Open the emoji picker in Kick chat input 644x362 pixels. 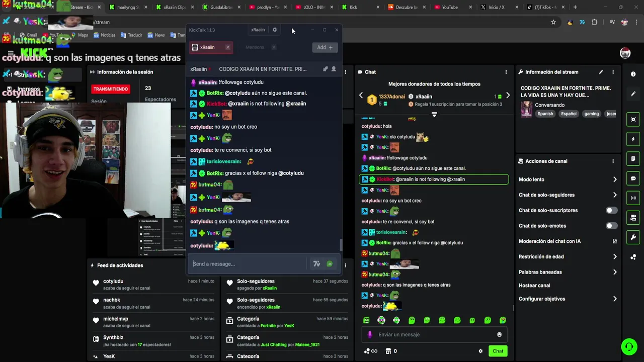coord(499,335)
